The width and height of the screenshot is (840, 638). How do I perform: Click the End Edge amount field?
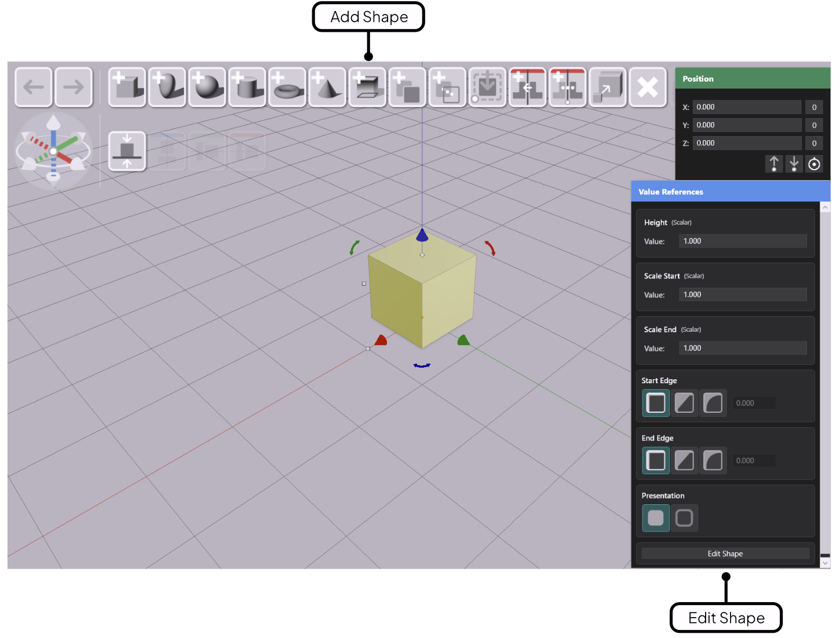753,461
